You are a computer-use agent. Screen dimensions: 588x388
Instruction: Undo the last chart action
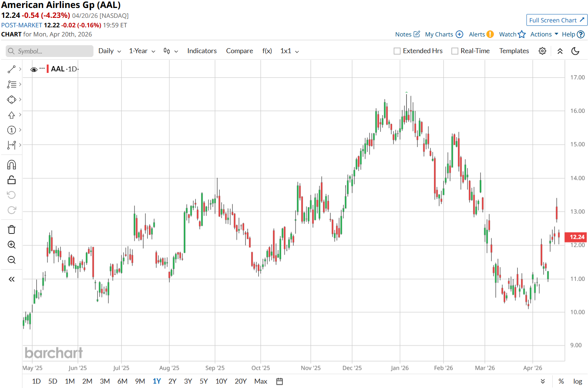coord(11,195)
